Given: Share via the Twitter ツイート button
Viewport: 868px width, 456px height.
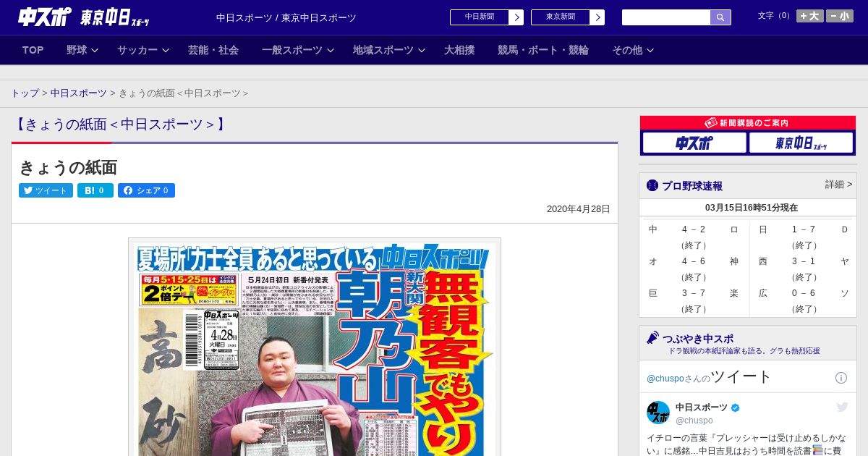Looking at the screenshot, I should coord(46,190).
